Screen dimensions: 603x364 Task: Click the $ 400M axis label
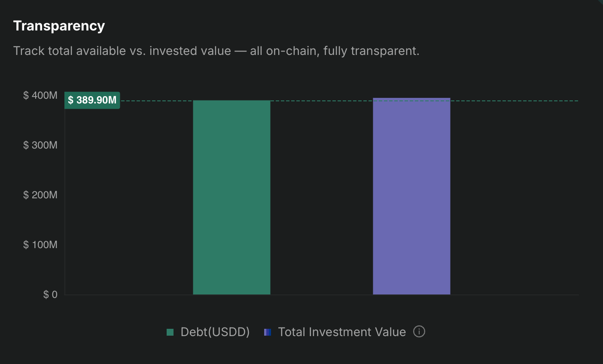[40, 95]
